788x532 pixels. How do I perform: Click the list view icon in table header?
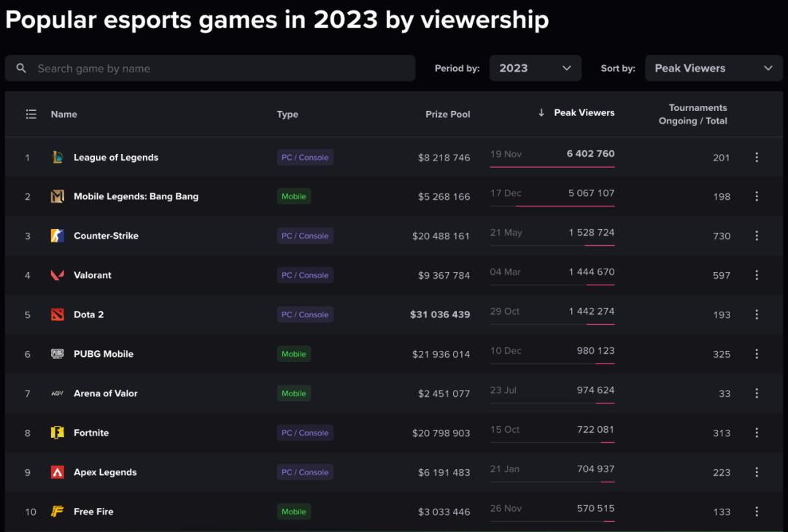[x=31, y=114]
